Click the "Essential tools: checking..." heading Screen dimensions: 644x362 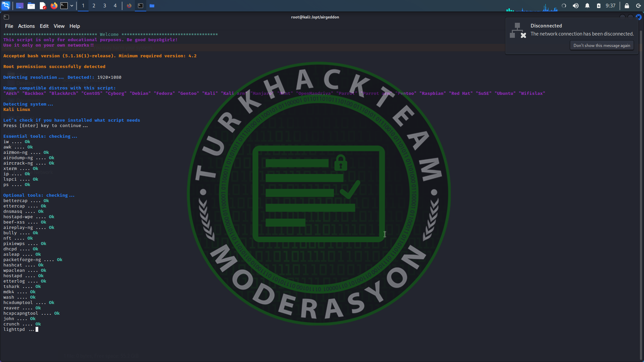[x=40, y=136]
